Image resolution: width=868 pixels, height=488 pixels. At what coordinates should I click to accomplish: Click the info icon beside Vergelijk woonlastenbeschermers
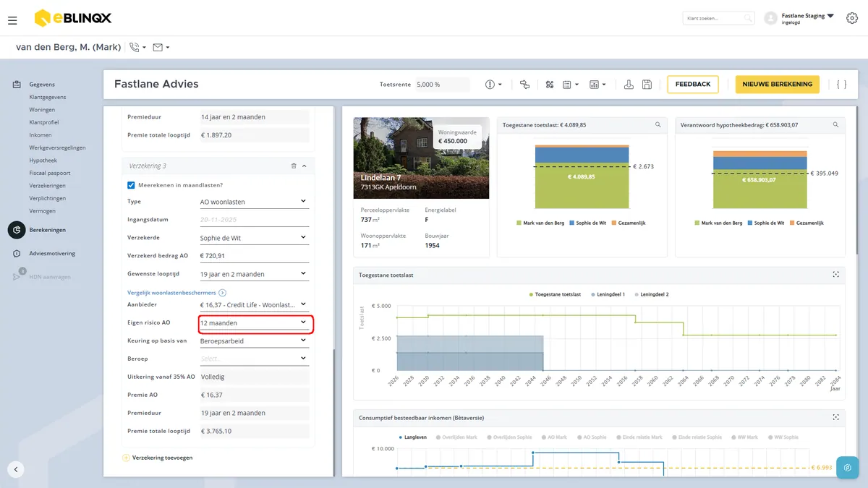(223, 293)
